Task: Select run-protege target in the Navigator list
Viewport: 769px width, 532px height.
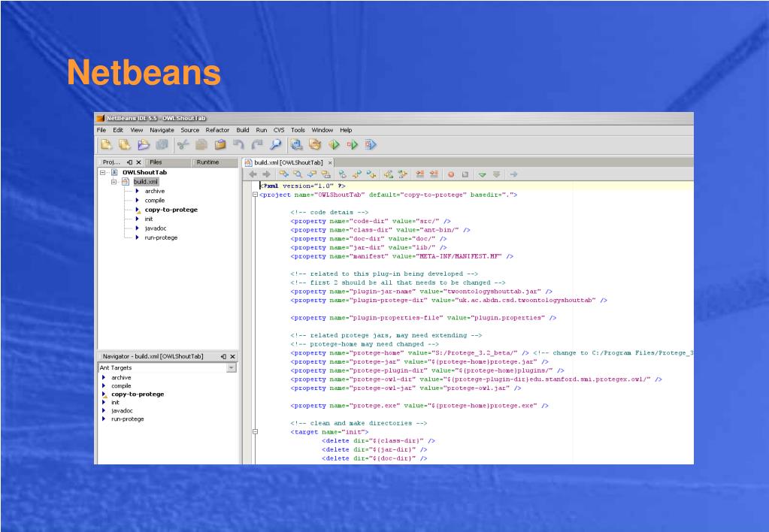Action: (x=128, y=419)
